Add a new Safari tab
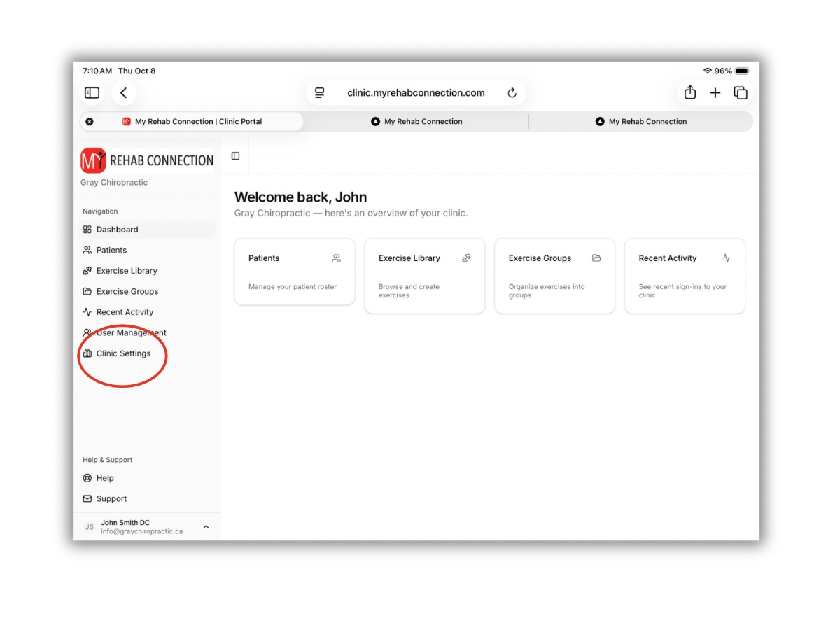Viewport: 840px width, 630px height. tap(715, 92)
